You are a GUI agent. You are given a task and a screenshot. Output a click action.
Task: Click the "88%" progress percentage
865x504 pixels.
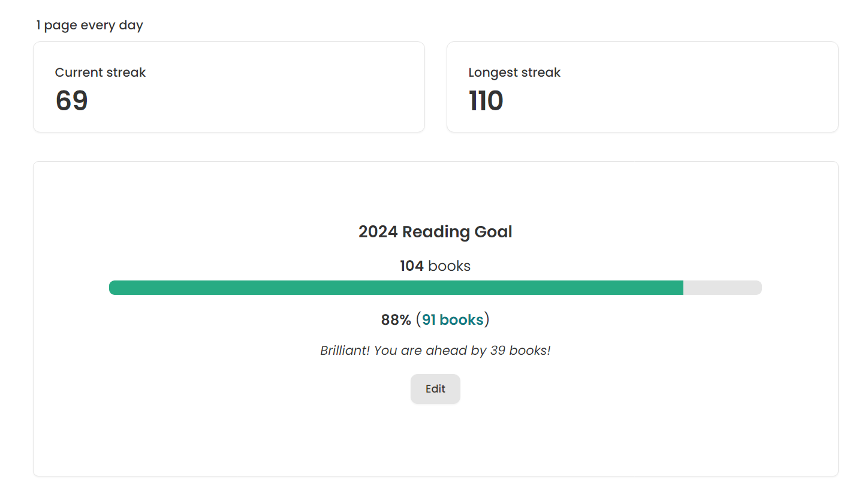(396, 320)
